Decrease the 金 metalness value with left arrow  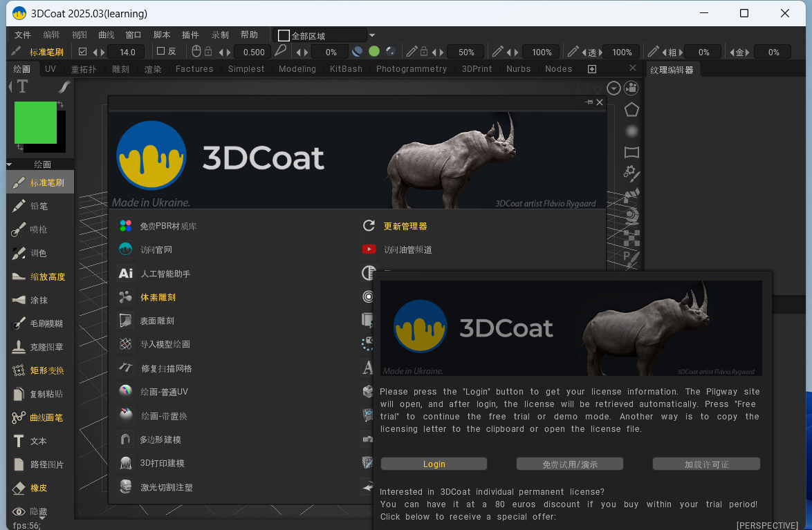732,53
